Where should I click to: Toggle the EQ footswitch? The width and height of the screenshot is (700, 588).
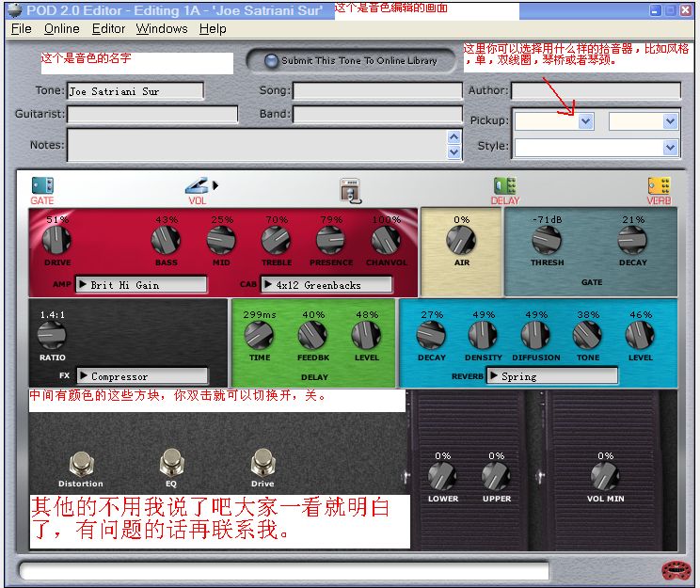[x=172, y=462]
